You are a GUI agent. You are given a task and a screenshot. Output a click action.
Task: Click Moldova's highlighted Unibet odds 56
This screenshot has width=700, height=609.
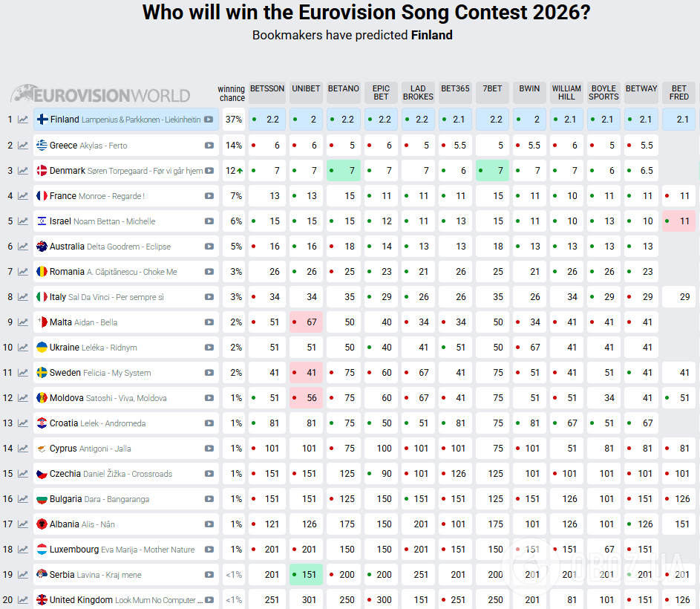tap(306, 397)
